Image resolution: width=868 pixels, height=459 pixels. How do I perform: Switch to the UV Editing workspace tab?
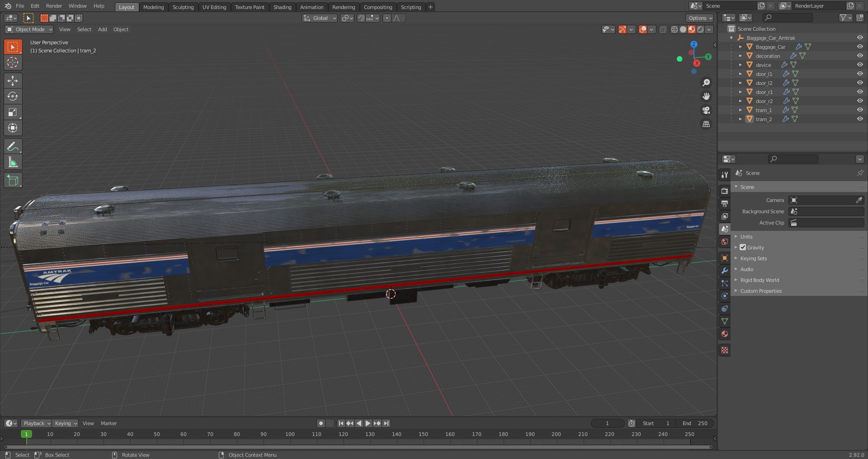(214, 7)
